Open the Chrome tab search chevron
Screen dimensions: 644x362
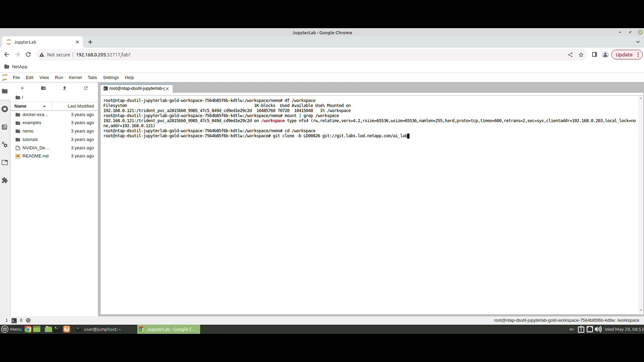[638, 42]
